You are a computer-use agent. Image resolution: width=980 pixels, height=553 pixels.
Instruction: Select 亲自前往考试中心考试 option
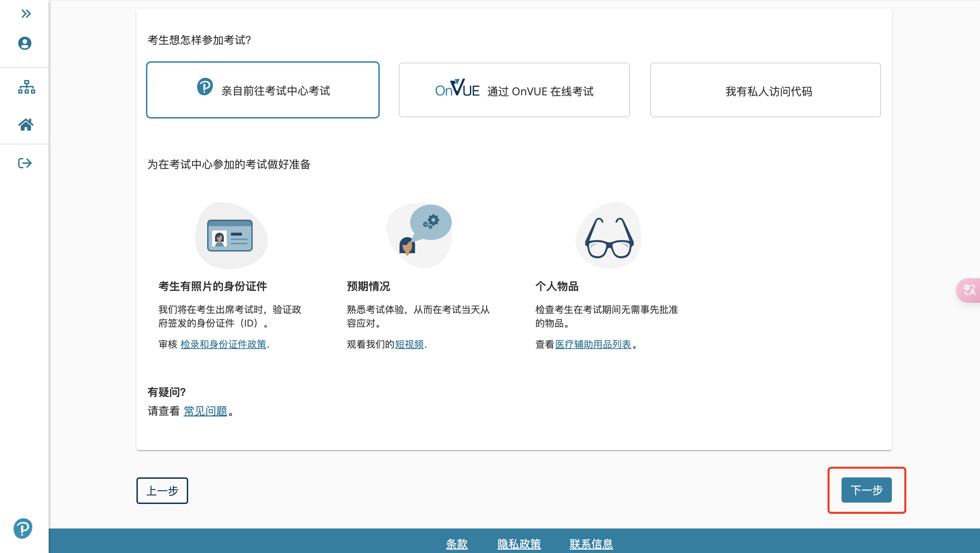pos(262,90)
